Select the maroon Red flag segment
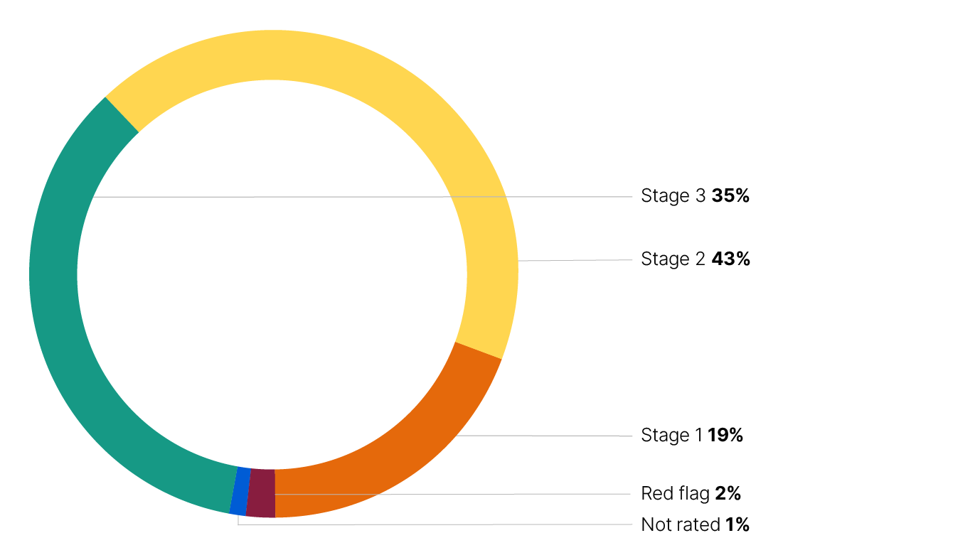Image resolution: width=980 pixels, height=560 pixels. click(x=260, y=493)
